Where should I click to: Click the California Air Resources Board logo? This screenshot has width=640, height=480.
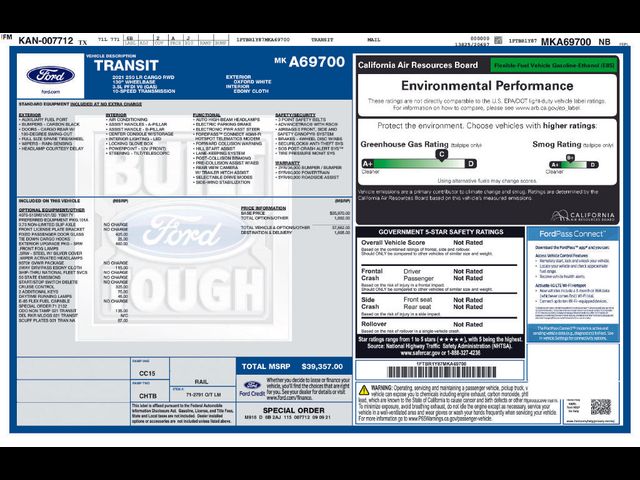[582, 216]
